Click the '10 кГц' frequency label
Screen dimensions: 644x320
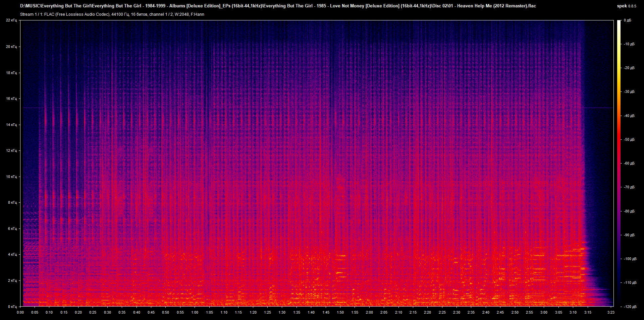pos(11,177)
